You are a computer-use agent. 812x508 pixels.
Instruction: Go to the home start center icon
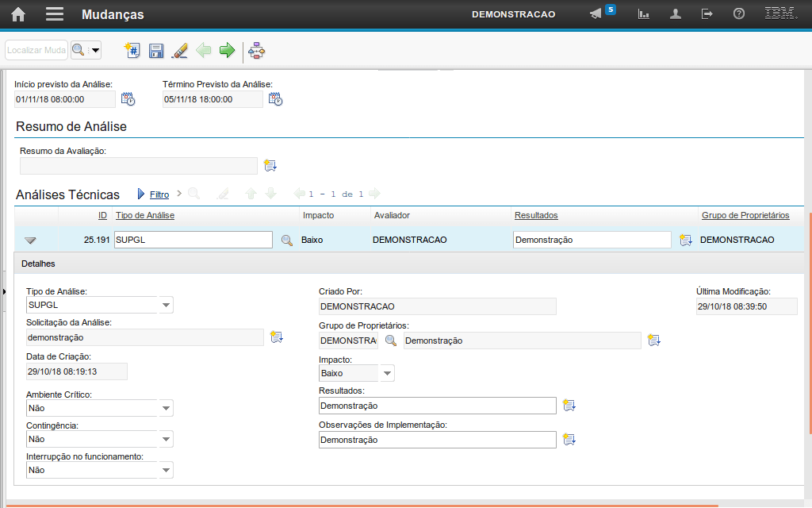click(18, 14)
